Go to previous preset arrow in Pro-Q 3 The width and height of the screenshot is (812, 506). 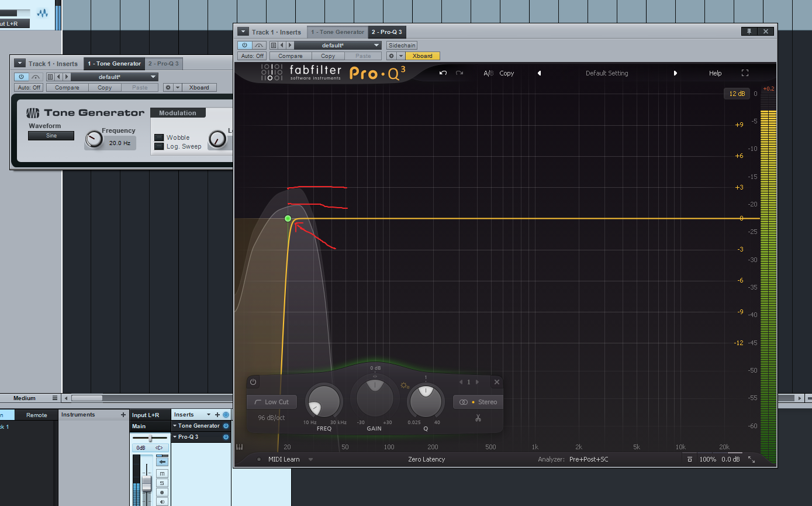click(539, 73)
